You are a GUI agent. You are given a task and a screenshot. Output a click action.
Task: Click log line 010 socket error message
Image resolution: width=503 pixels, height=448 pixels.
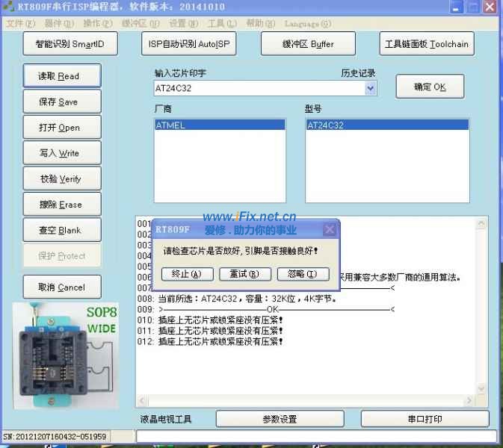click(x=210, y=320)
